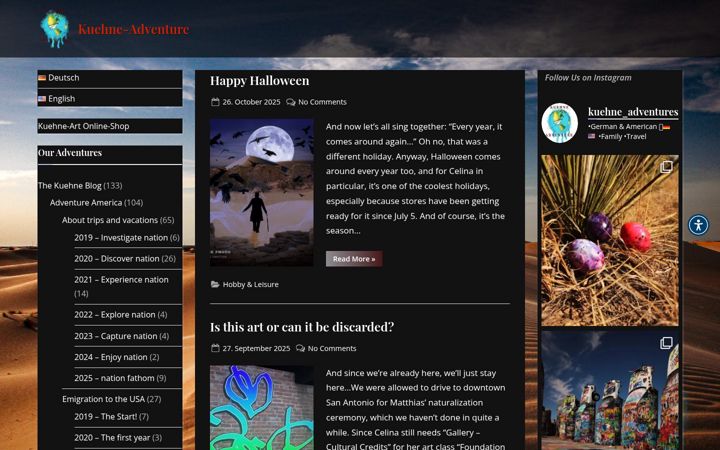
Task: Open the Easter eggs Instagram photo
Action: click(609, 240)
